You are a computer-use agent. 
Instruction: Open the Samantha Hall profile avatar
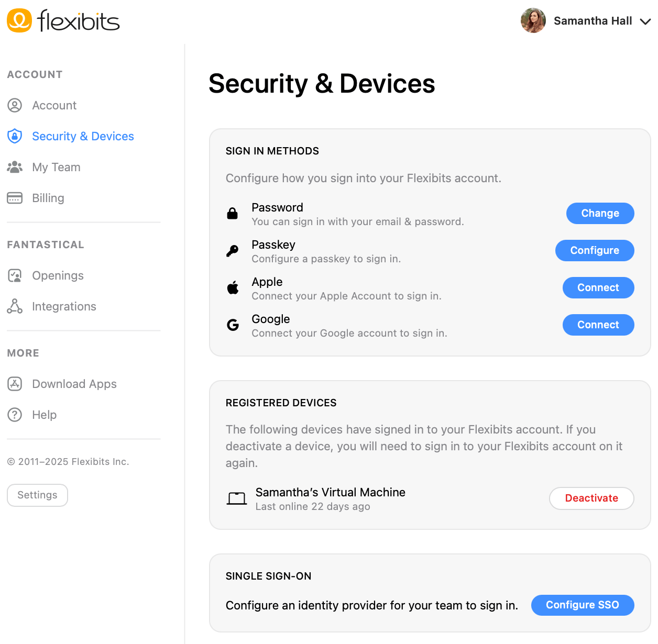pyautogui.click(x=533, y=20)
